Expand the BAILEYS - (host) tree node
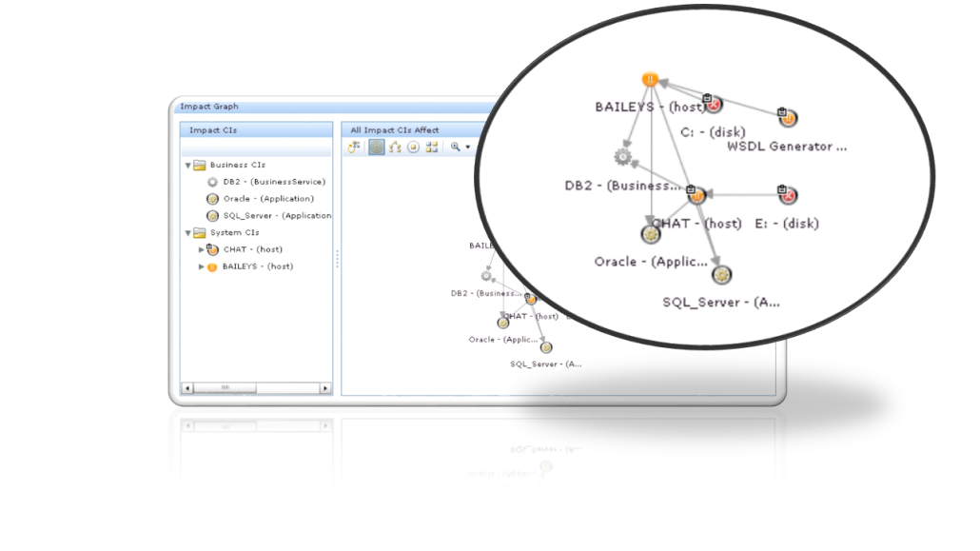This screenshot has width=980, height=551. point(202,266)
